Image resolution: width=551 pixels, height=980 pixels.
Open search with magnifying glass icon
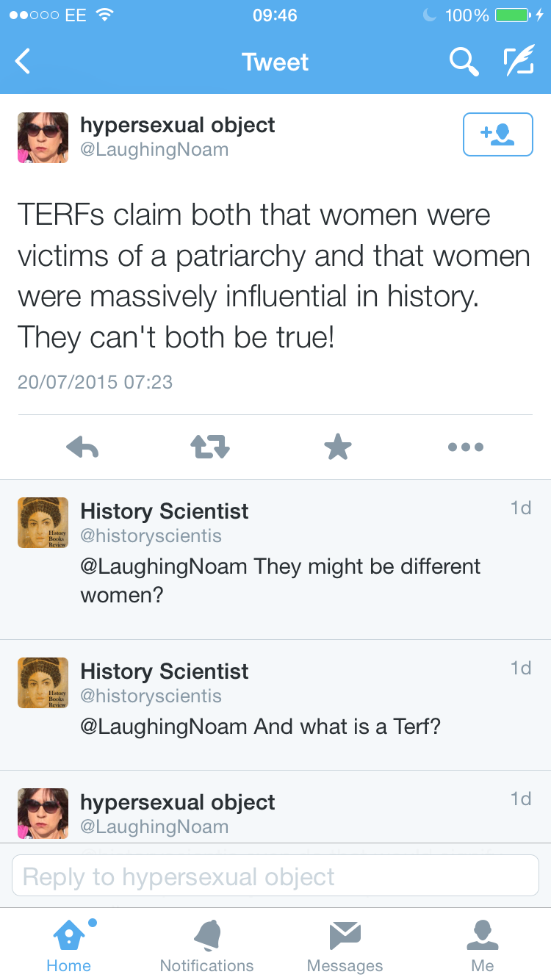pos(464,62)
